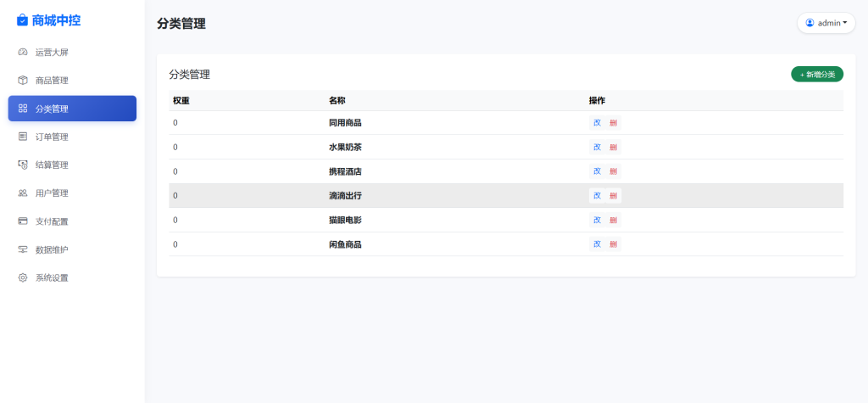868x403 pixels.
Task: Click the 分类管理 page heading
Action: (181, 23)
